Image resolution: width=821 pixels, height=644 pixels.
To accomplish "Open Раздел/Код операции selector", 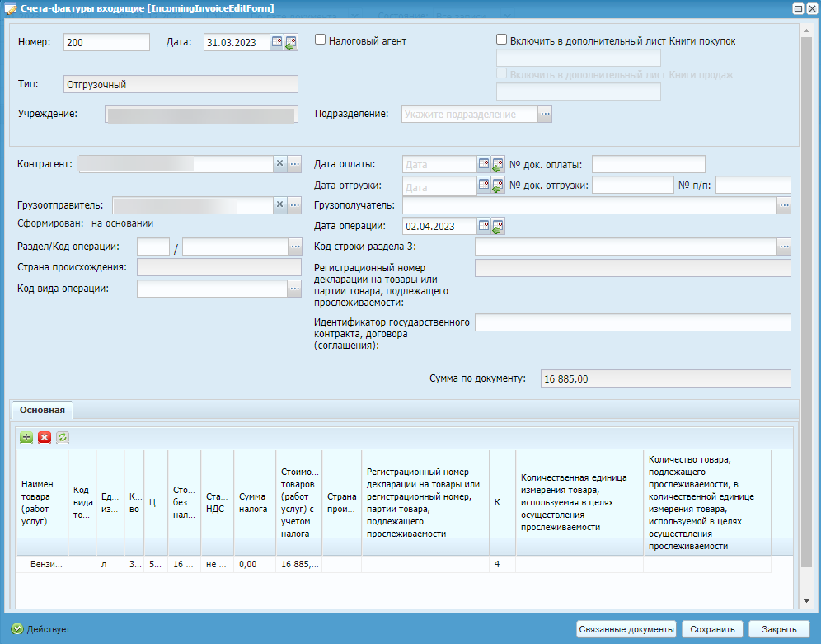I will [295, 247].
